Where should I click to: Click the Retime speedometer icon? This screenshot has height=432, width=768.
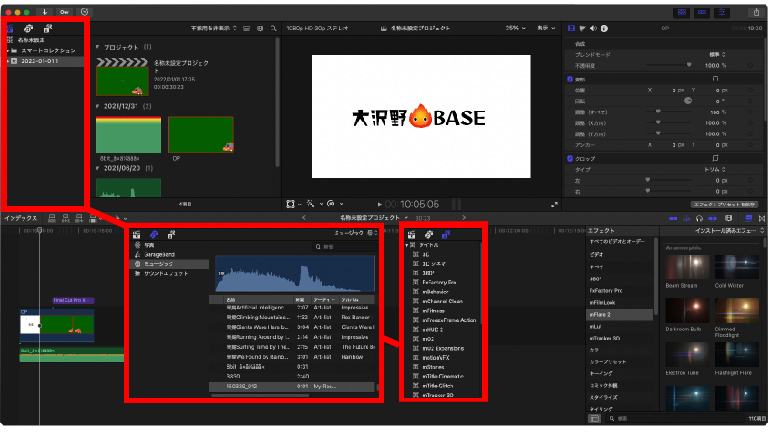coord(331,203)
